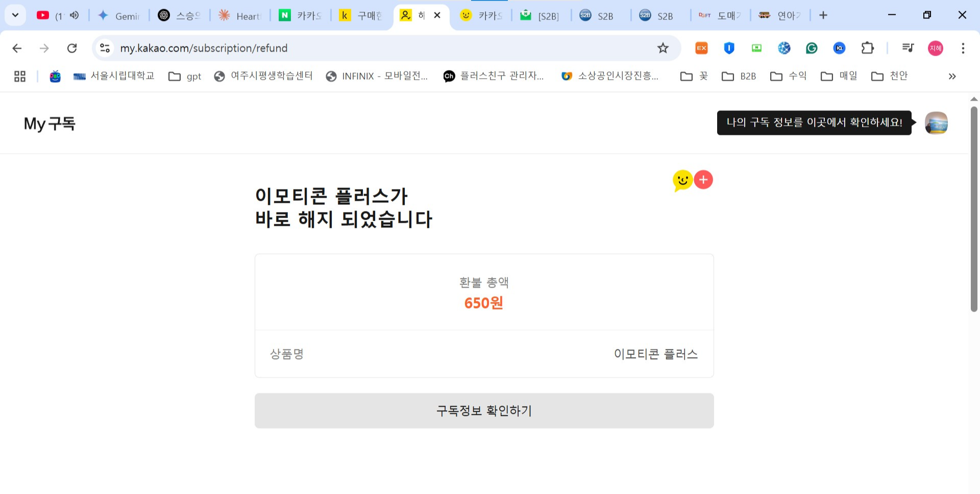Expand the 꽃 bookmark folder
This screenshot has width=980, height=494.
(695, 76)
